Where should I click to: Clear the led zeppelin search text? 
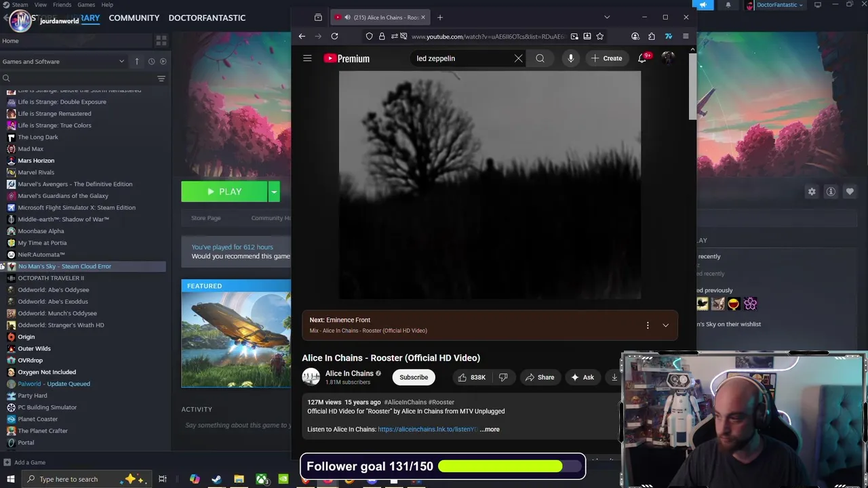(518, 58)
